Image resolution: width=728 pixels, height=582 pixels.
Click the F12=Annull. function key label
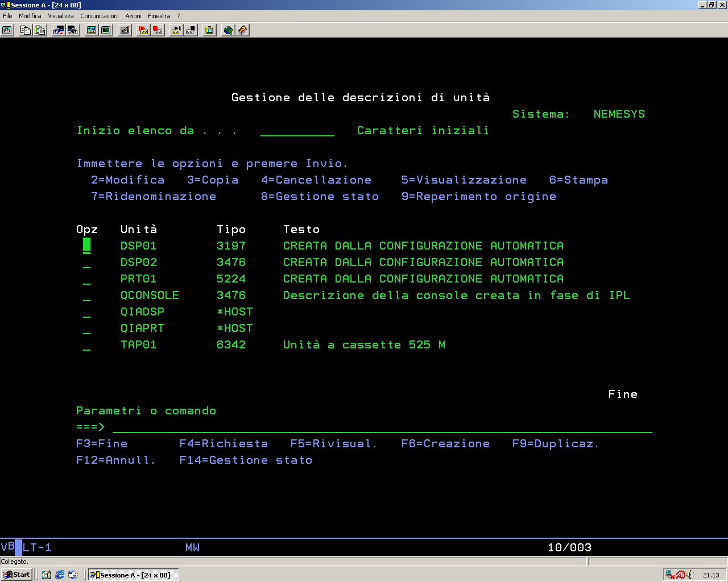[115, 460]
